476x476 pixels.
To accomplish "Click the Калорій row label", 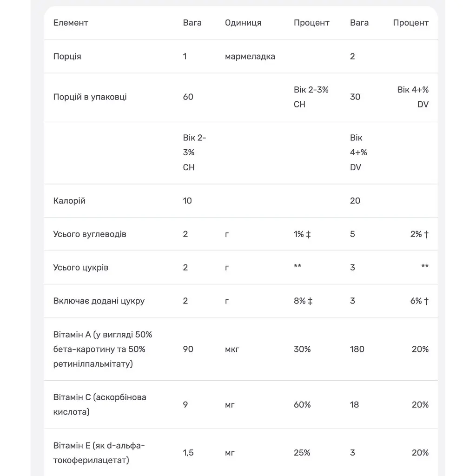I will 69,201.
